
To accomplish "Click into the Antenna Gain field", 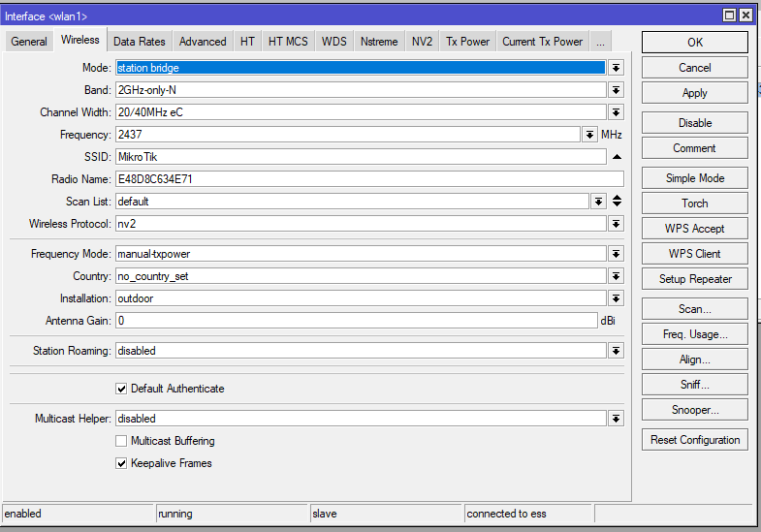I will 356,321.
